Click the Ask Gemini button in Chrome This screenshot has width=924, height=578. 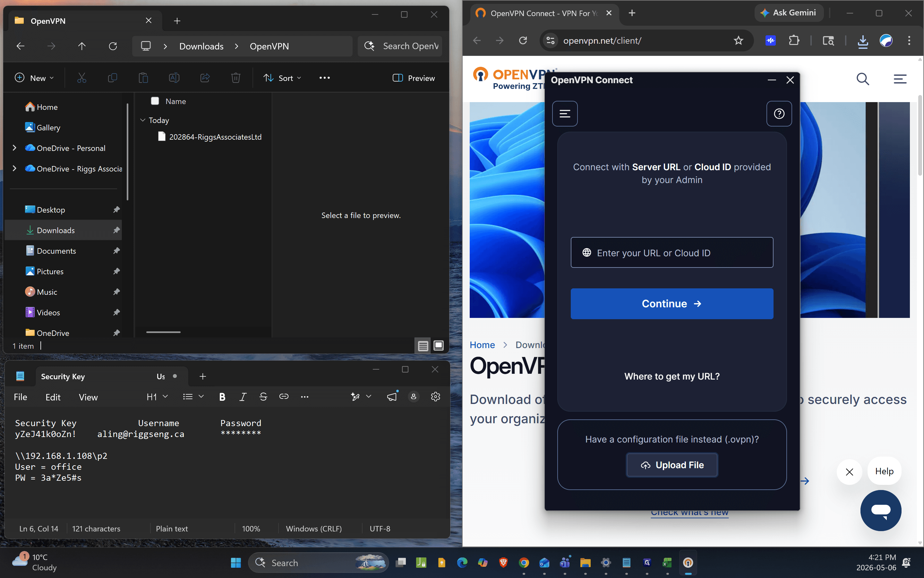tap(789, 13)
